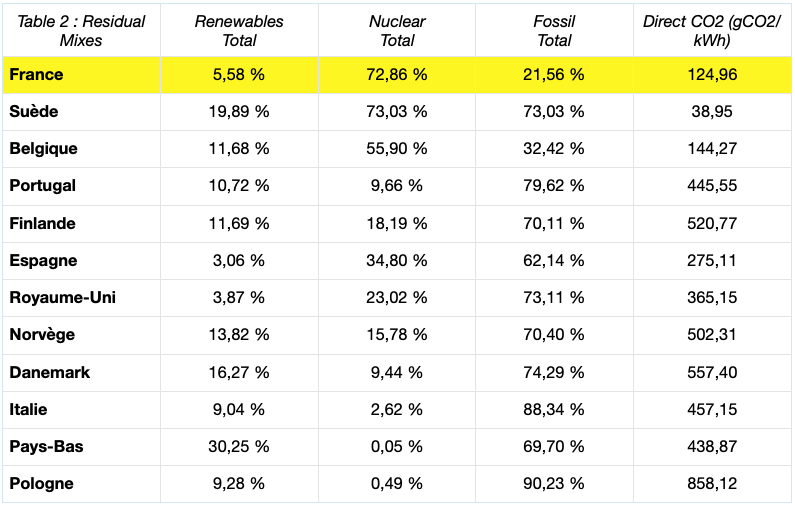Click the Fossil Total column header
This screenshot has width=795, height=505.
click(554, 30)
